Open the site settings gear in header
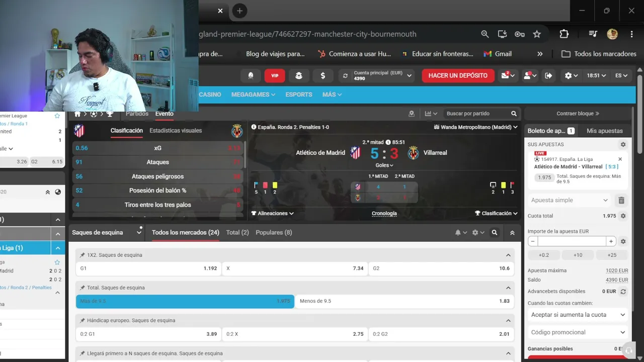The width and height of the screenshot is (644, 362). pyautogui.click(x=571, y=75)
